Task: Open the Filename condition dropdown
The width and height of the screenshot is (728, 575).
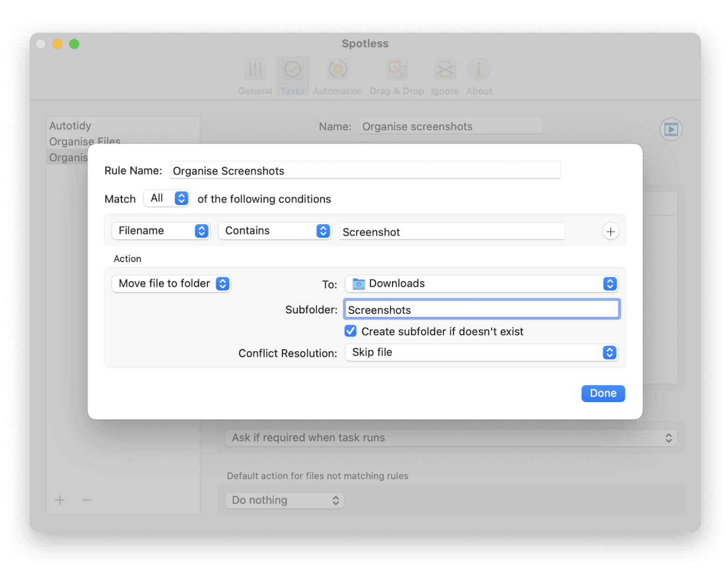Action: [161, 231]
